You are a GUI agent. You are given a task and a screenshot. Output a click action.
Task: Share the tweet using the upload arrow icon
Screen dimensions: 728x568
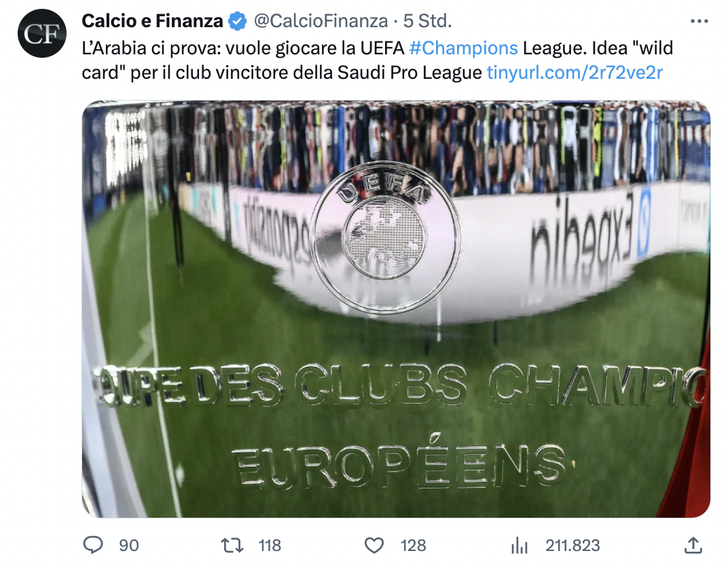[x=693, y=546]
